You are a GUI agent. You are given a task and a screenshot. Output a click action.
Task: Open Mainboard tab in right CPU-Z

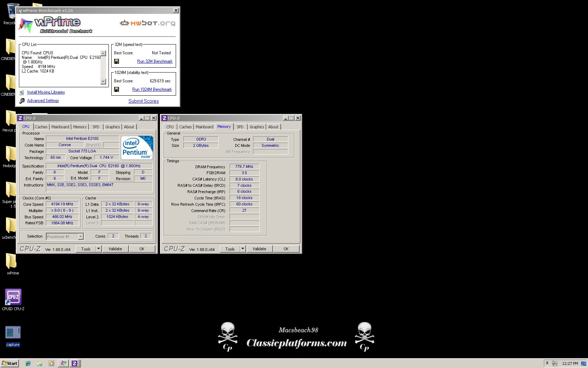point(204,127)
